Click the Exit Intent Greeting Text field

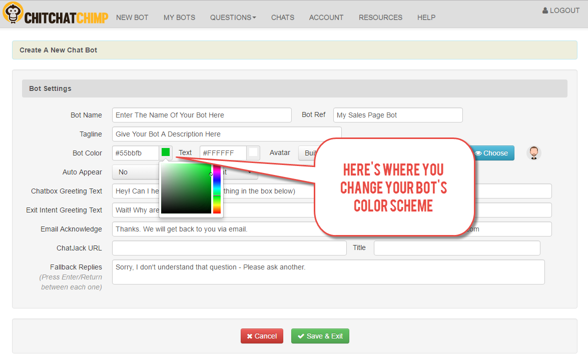(x=332, y=210)
